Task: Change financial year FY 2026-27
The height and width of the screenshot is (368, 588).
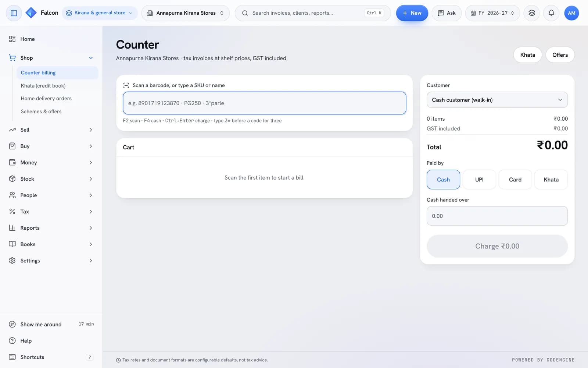Action: pos(492,13)
